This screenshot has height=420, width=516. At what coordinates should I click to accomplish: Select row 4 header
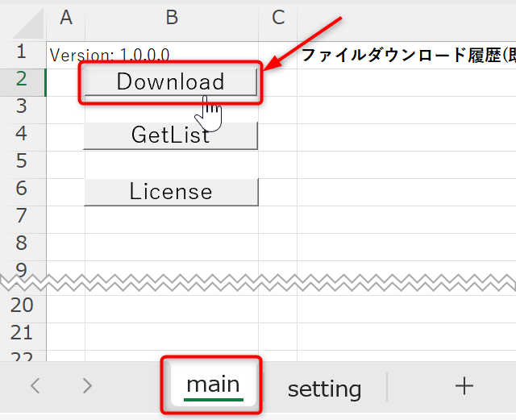click(22, 135)
